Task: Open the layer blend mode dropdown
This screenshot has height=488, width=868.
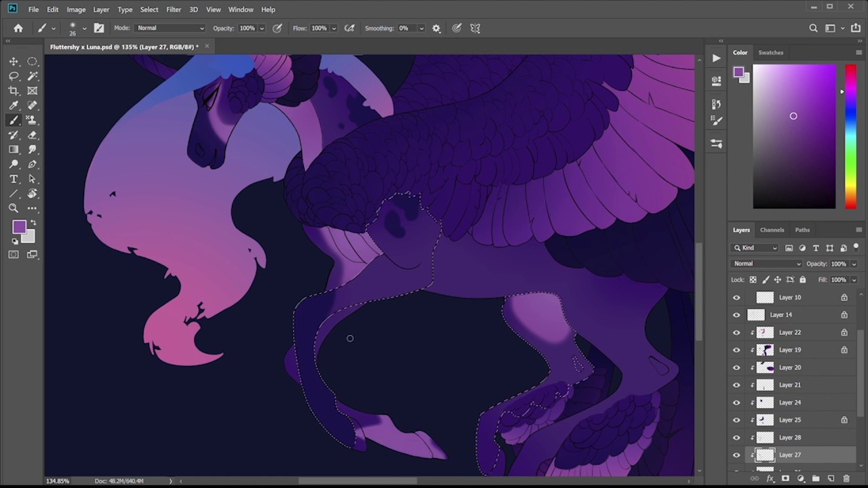Action: tap(766, 264)
